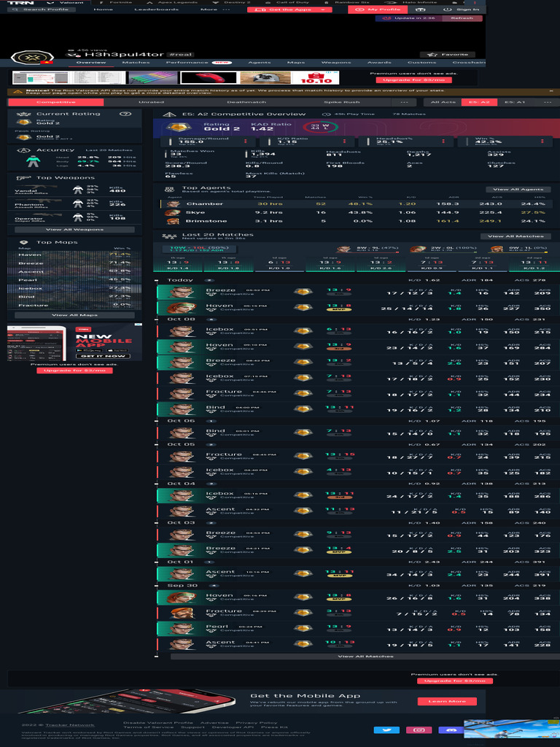Dismiss the Riot API notice banner

pyautogui.click(x=551, y=91)
